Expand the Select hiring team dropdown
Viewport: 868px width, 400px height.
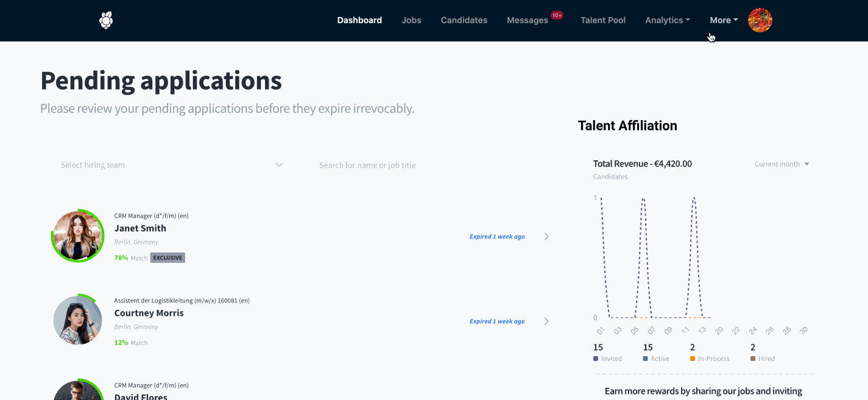172,165
